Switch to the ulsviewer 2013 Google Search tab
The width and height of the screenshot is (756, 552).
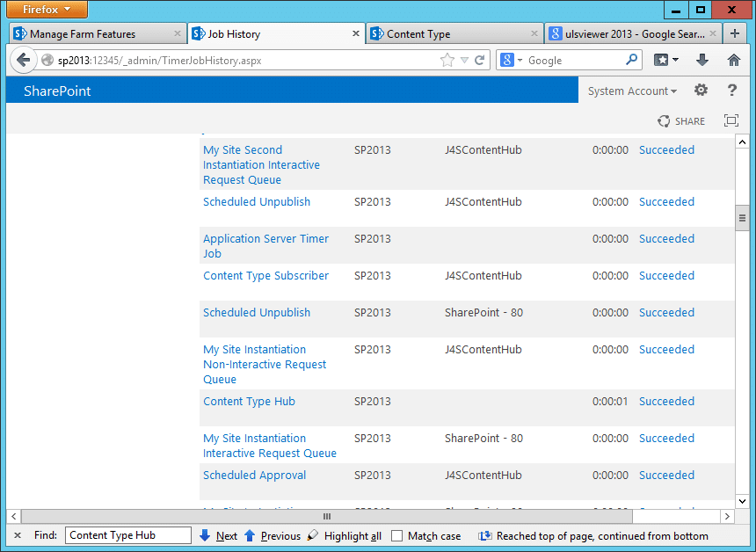[x=633, y=33]
